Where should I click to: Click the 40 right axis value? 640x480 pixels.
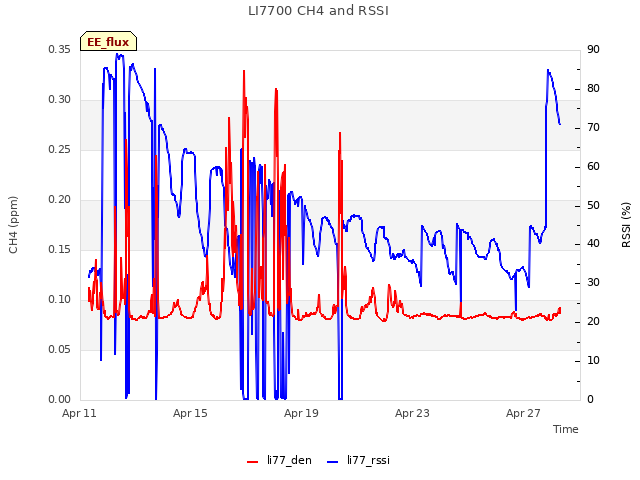(593, 244)
